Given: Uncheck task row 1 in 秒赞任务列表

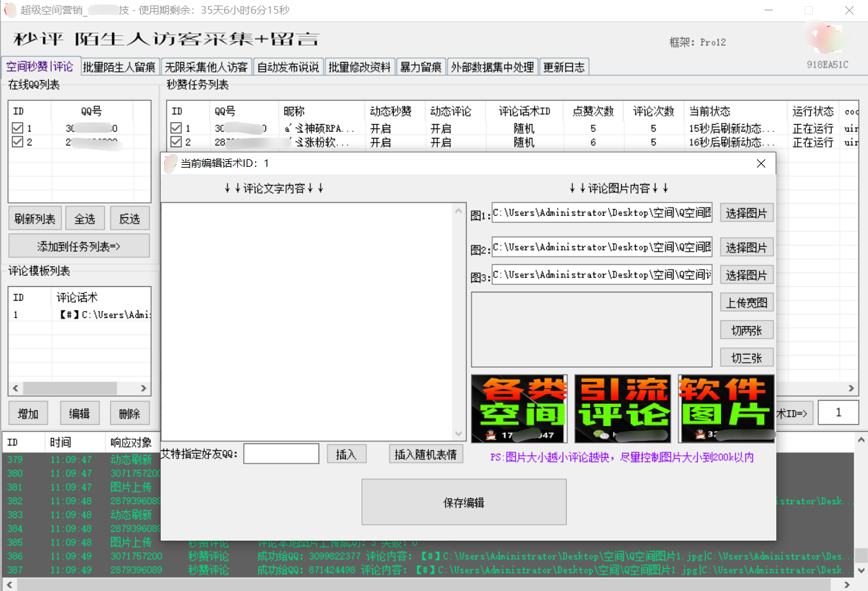Looking at the screenshot, I should [x=176, y=128].
